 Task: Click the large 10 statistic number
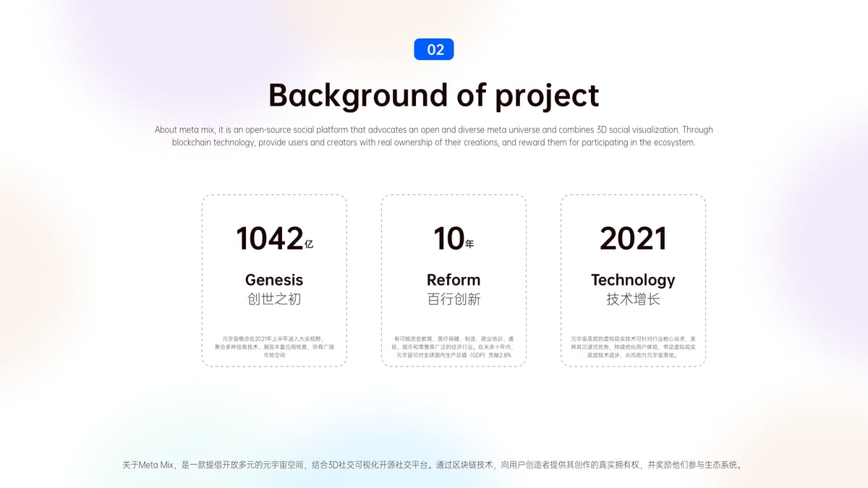[448, 239]
